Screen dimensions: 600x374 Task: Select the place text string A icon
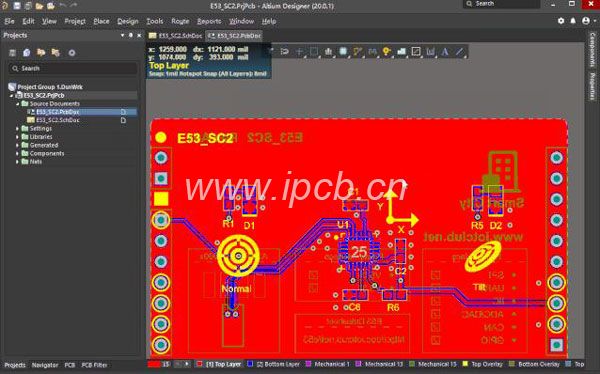coord(445,52)
